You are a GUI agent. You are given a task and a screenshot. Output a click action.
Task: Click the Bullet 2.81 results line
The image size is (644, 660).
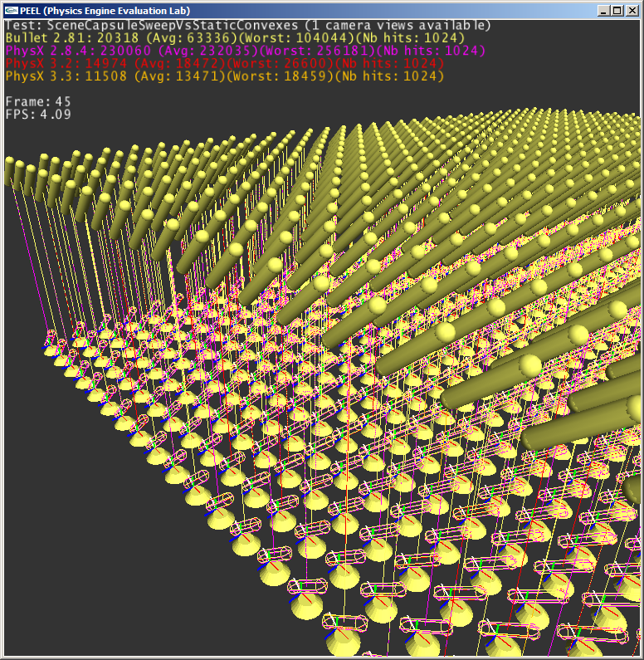pyautogui.click(x=235, y=38)
